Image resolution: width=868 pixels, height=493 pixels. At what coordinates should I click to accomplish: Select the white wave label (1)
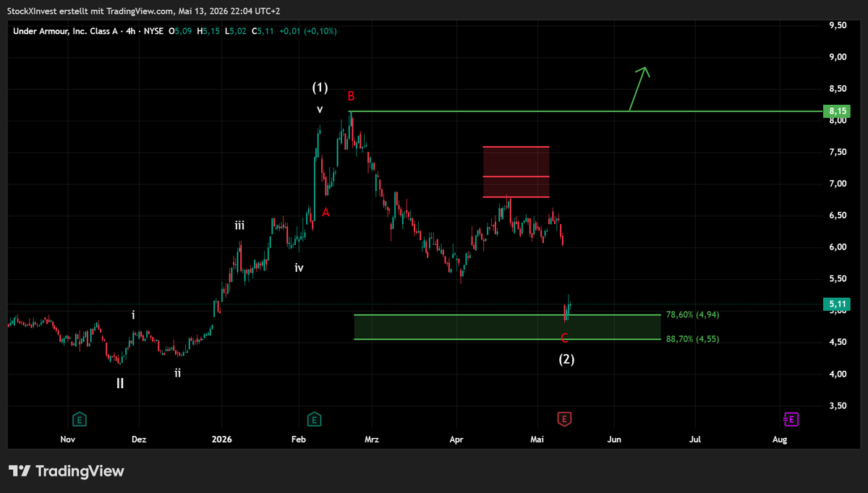(320, 87)
